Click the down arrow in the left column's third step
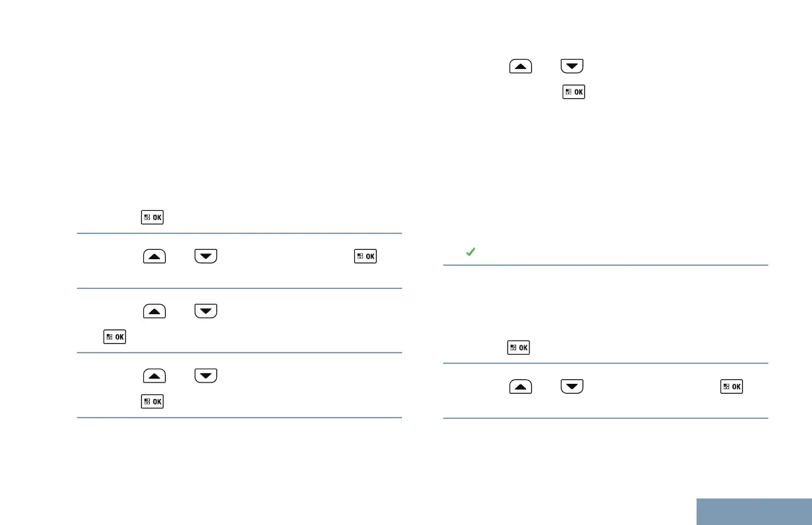The image size is (812, 525). click(206, 312)
